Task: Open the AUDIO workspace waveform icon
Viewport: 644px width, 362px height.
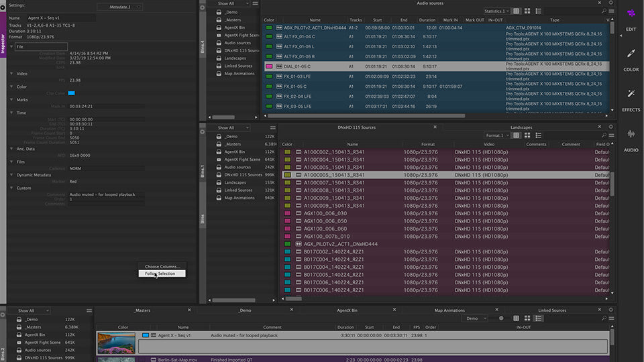Action: pyautogui.click(x=631, y=134)
